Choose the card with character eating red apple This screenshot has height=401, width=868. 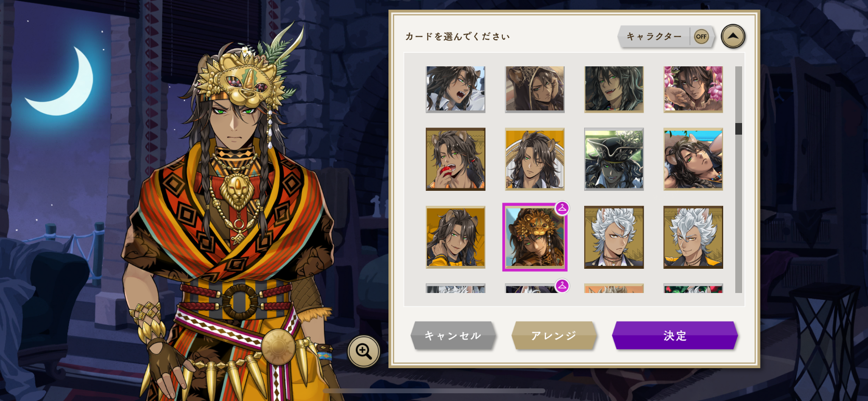pyautogui.click(x=455, y=159)
